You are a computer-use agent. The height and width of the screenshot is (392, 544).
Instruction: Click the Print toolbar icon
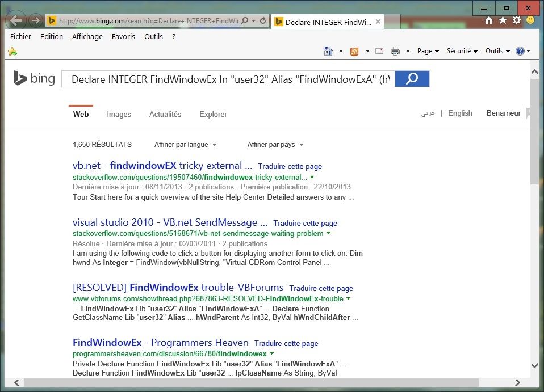coord(395,51)
